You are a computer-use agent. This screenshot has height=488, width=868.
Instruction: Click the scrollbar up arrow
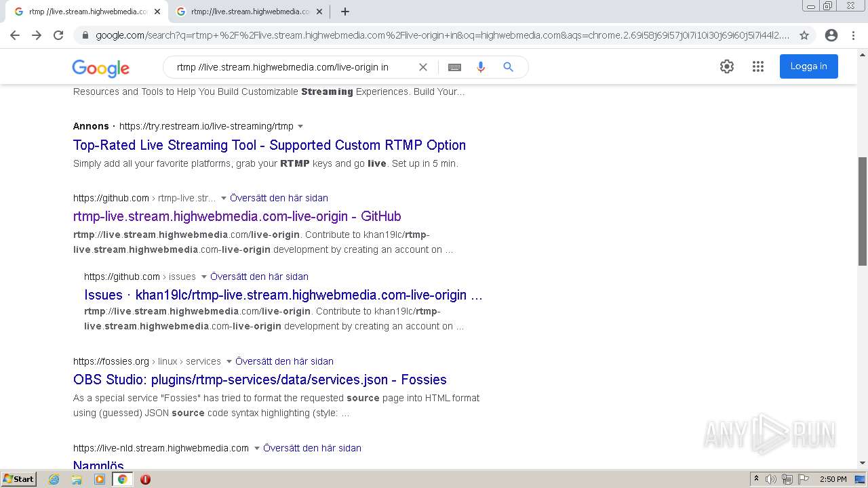click(863, 54)
